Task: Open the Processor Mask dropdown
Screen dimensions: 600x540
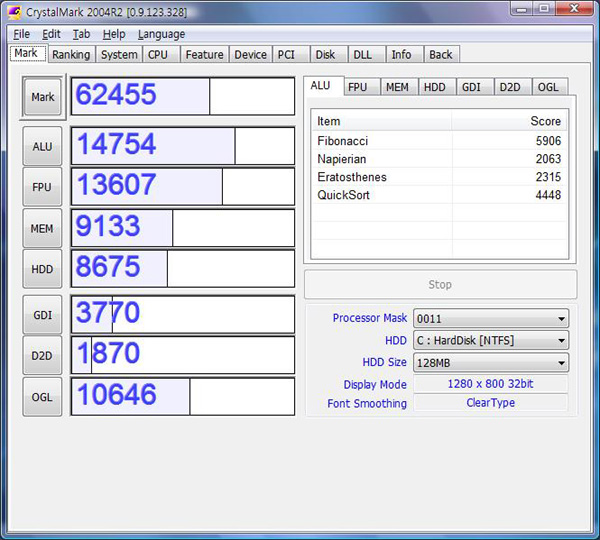Action: [491, 318]
